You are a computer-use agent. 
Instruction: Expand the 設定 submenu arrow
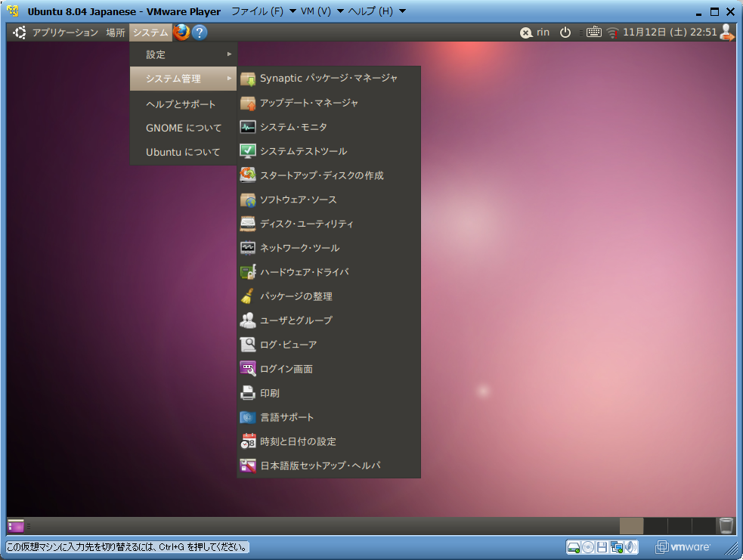point(229,54)
